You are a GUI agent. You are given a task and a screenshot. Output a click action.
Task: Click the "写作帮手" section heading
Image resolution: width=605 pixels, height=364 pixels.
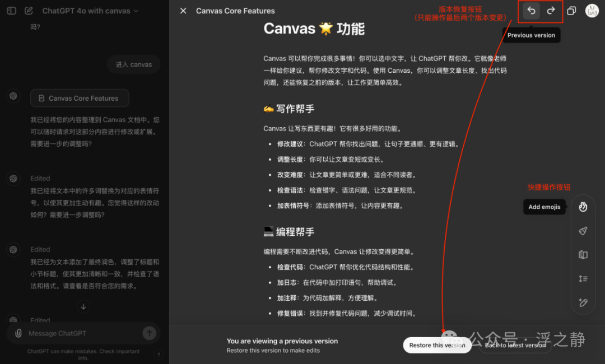[x=289, y=109]
